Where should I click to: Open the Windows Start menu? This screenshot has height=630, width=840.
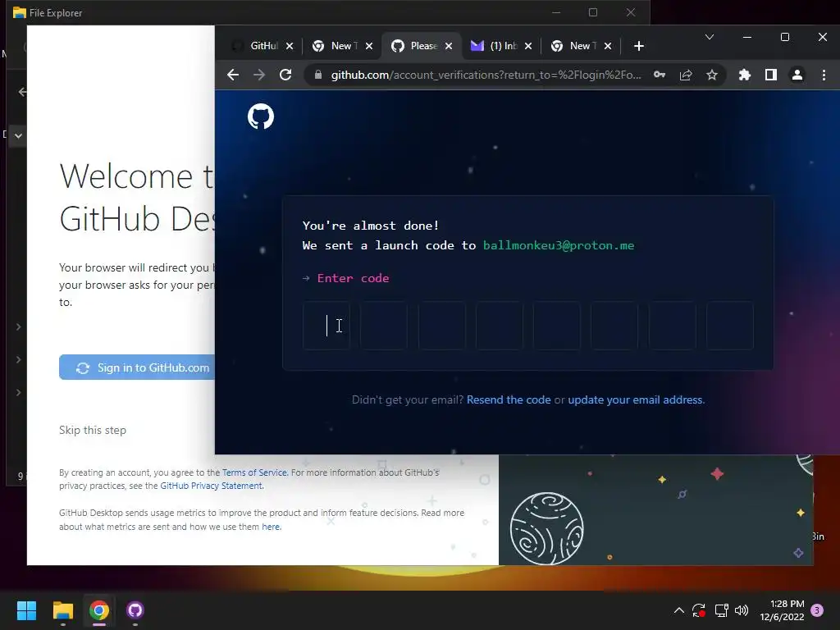point(26,610)
